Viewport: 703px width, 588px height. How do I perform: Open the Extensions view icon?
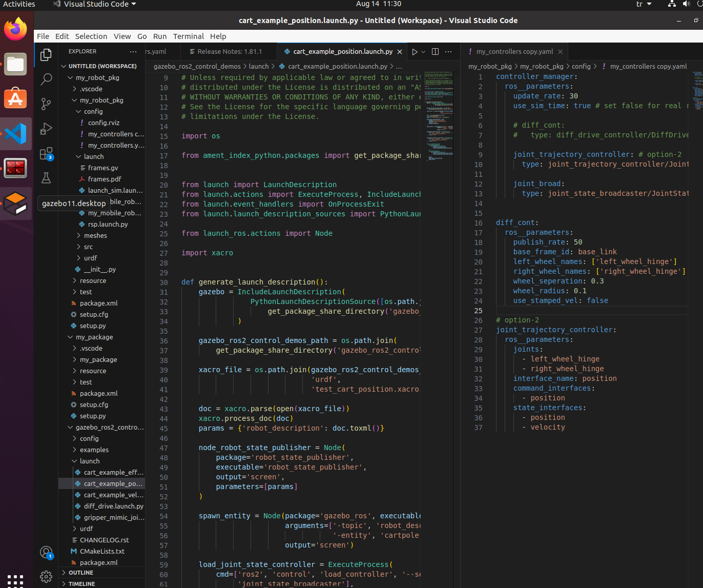point(46,153)
